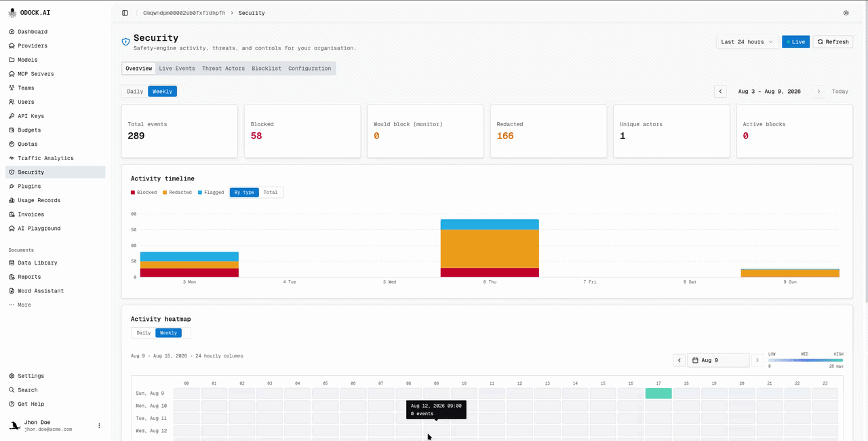Click Would block (monitor) card
The height and width of the screenshot is (441, 868).
[425, 131]
